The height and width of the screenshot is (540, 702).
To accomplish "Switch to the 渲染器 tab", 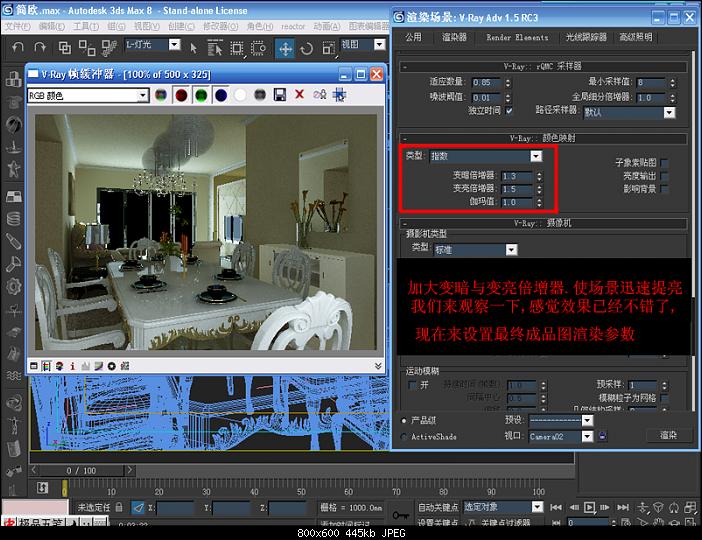I will [x=454, y=37].
